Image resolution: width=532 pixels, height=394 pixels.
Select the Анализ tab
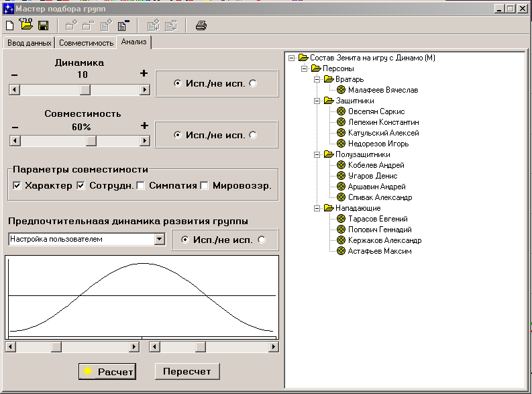[x=134, y=42]
